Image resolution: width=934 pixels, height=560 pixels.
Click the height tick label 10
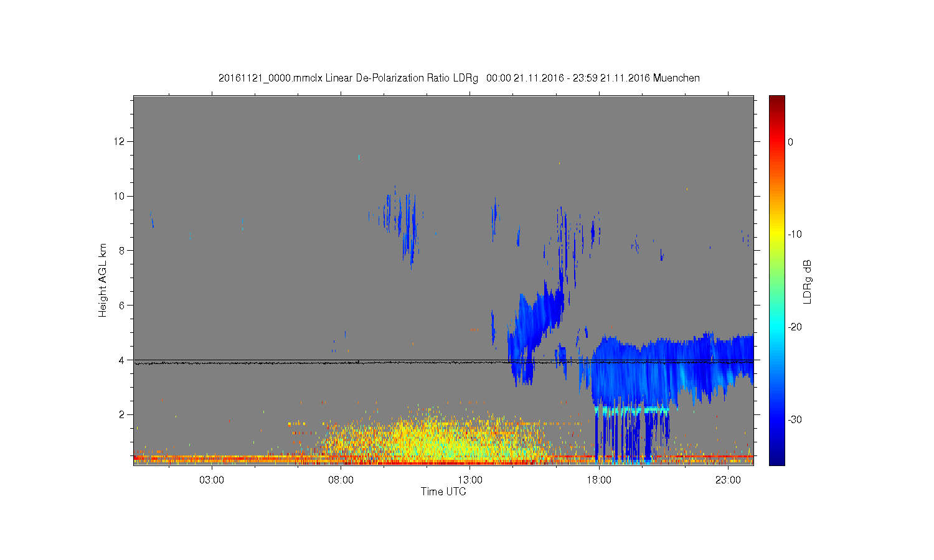(120, 196)
